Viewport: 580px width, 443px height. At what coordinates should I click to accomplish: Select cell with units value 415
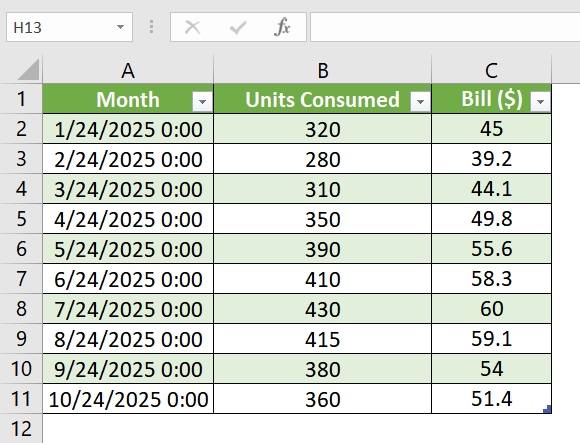click(323, 339)
